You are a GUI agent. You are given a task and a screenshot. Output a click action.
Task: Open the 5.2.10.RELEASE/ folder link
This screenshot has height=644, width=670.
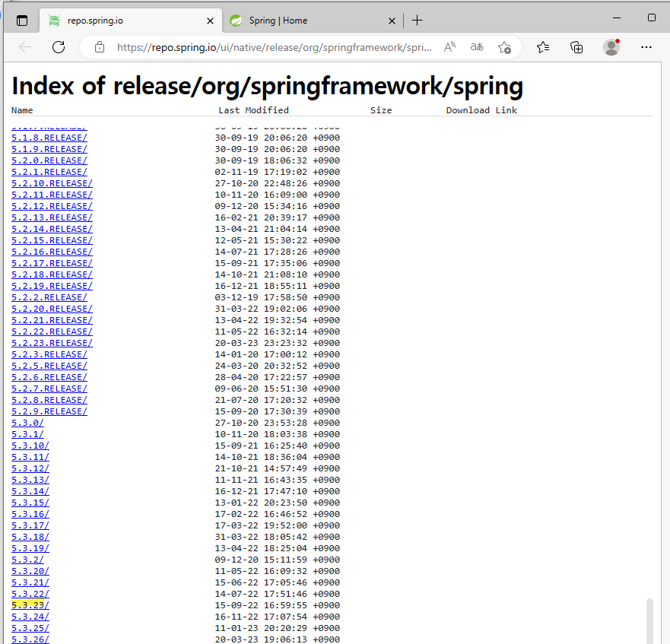point(52,183)
